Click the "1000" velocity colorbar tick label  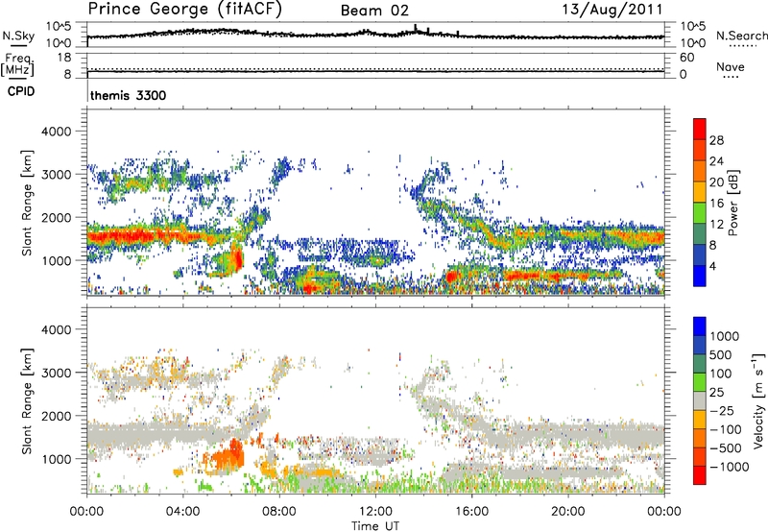[x=725, y=336]
